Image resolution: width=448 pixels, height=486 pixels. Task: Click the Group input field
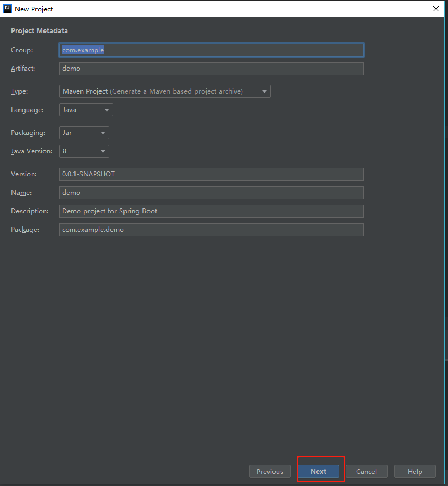[211, 50]
